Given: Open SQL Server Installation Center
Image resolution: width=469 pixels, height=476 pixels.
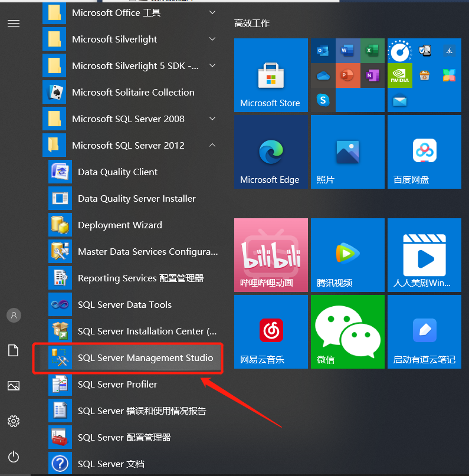Looking at the screenshot, I should tap(130, 331).
